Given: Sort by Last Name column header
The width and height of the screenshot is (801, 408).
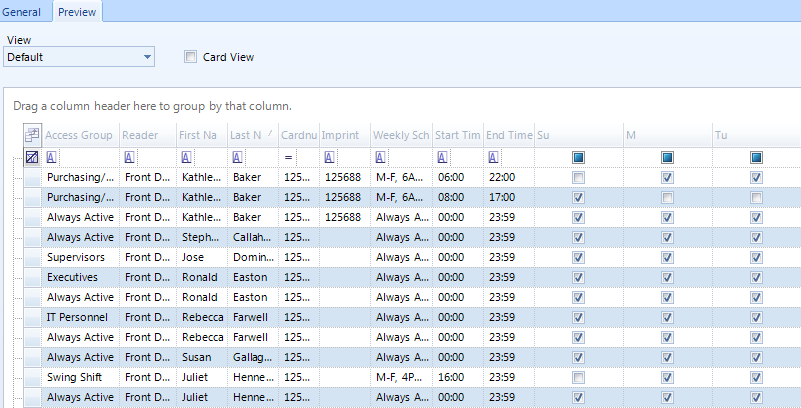Looking at the screenshot, I should pyautogui.click(x=252, y=135).
